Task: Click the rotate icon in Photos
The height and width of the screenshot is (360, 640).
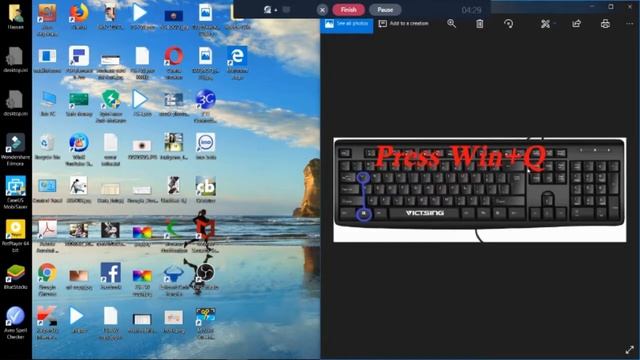Action: 509,24
